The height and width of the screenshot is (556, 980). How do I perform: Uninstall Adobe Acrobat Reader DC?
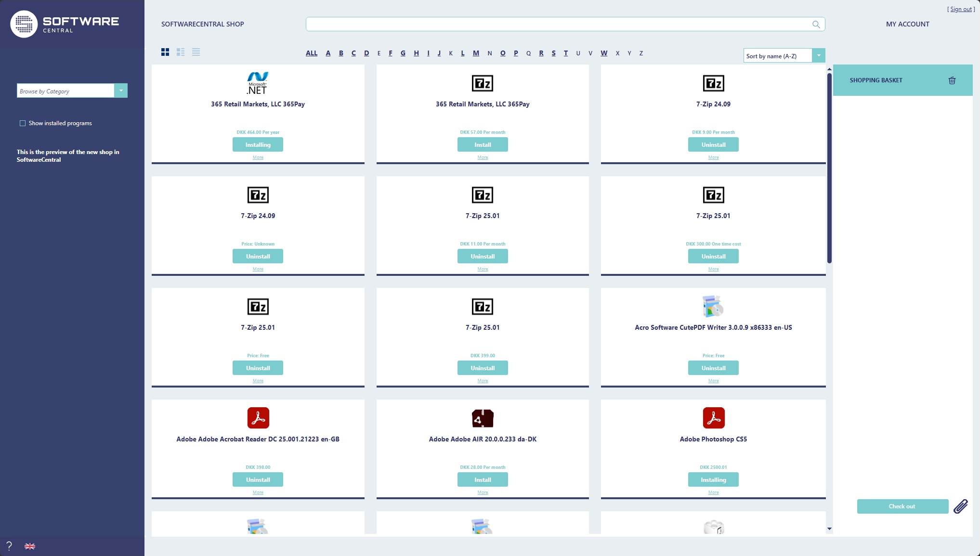(x=258, y=479)
